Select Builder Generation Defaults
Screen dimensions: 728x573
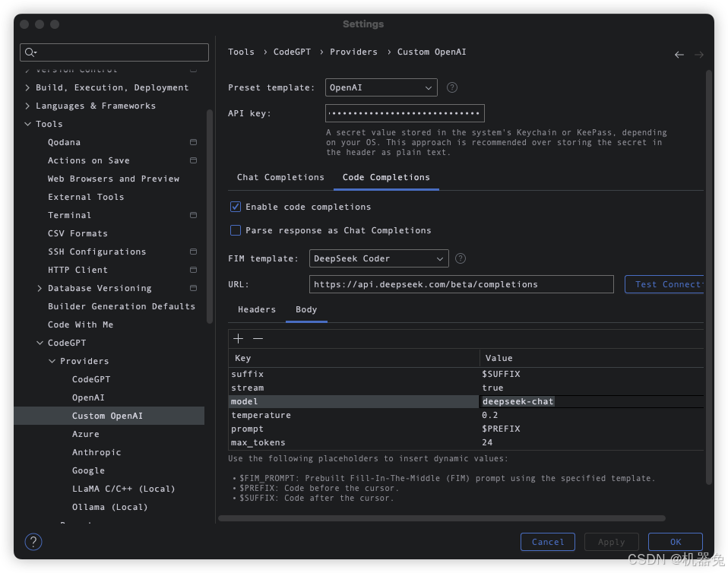tap(121, 306)
